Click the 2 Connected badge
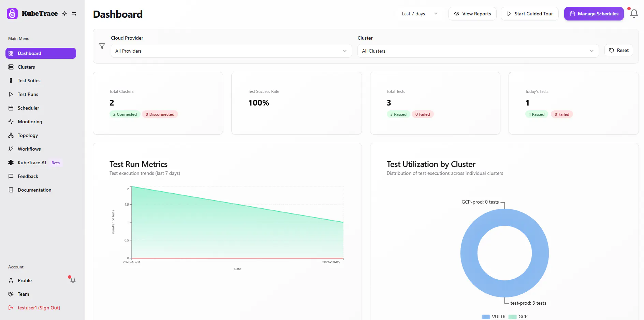 pyautogui.click(x=125, y=114)
